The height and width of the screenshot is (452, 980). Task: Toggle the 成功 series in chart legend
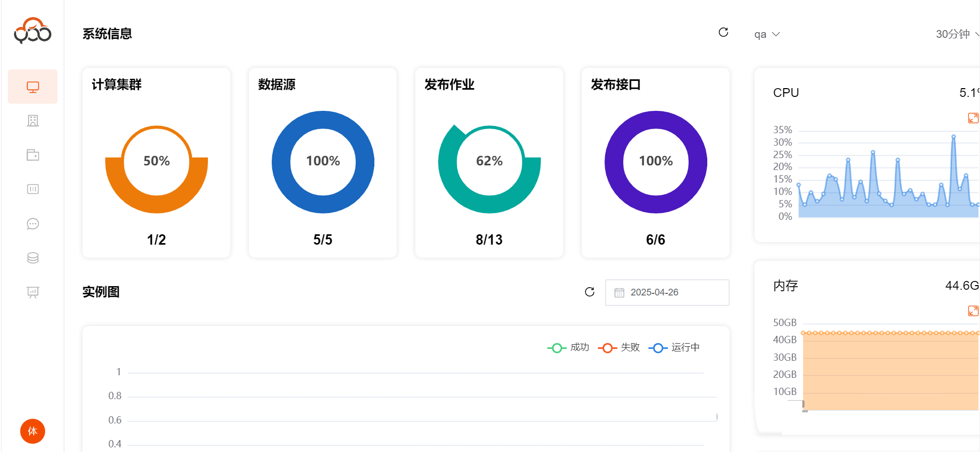[569, 347]
